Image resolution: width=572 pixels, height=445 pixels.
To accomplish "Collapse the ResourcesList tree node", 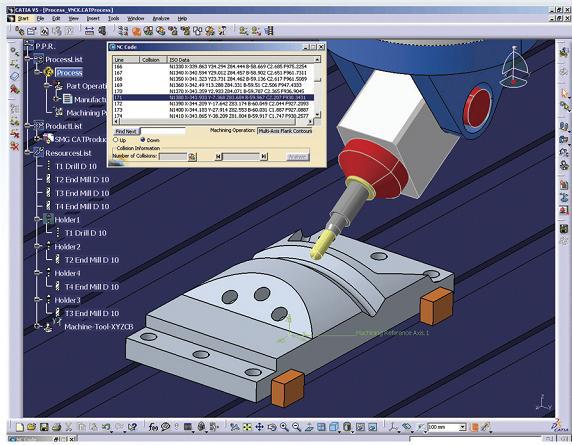I will click(27, 152).
